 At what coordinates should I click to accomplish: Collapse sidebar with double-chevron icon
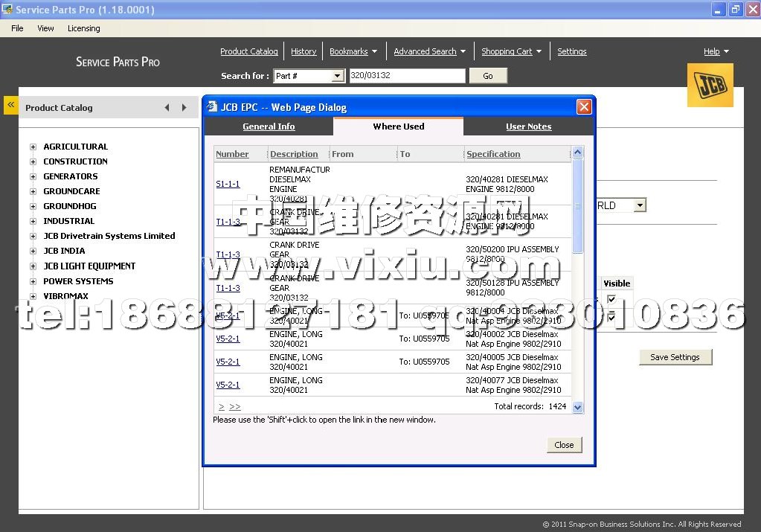[10, 105]
